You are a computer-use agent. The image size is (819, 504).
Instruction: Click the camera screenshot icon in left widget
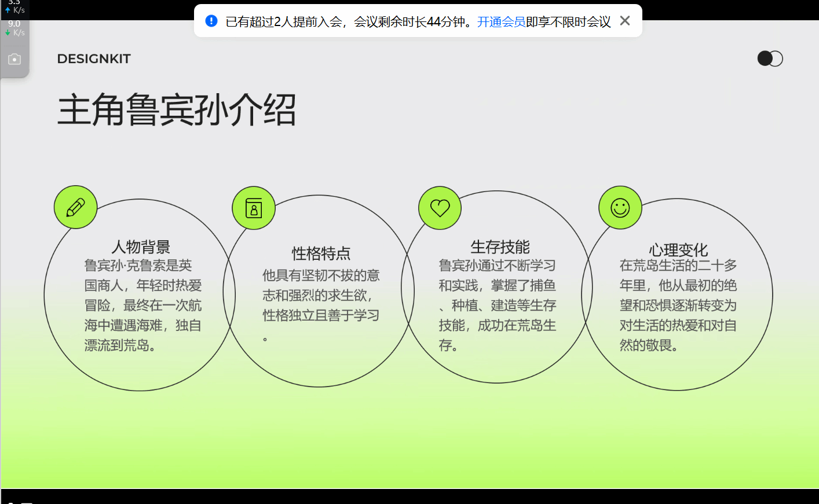[x=14, y=59]
